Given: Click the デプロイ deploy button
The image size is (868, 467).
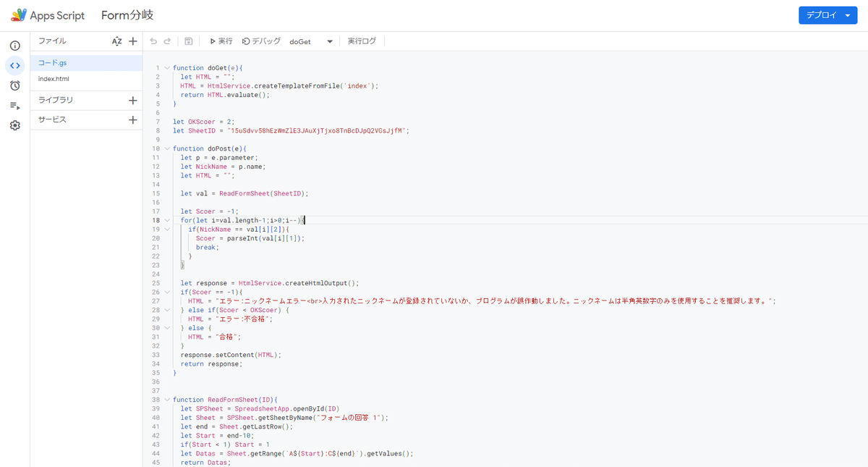Looking at the screenshot, I should [827, 15].
